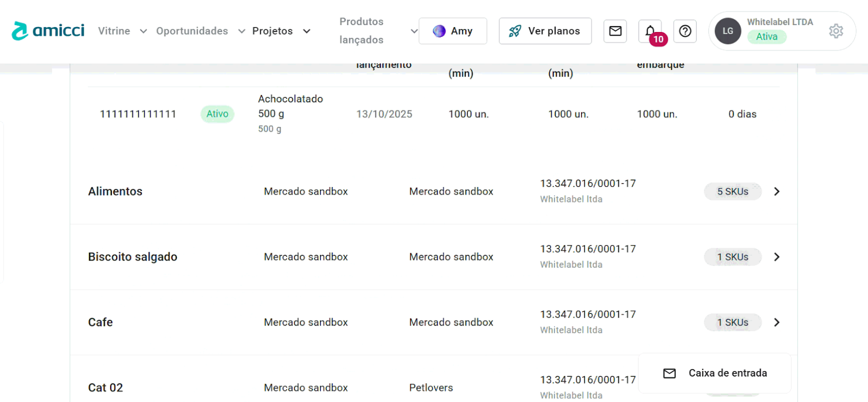868x402 pixels.
Task: Click the Amy assistant orb icon
Action: coord(439,31)
